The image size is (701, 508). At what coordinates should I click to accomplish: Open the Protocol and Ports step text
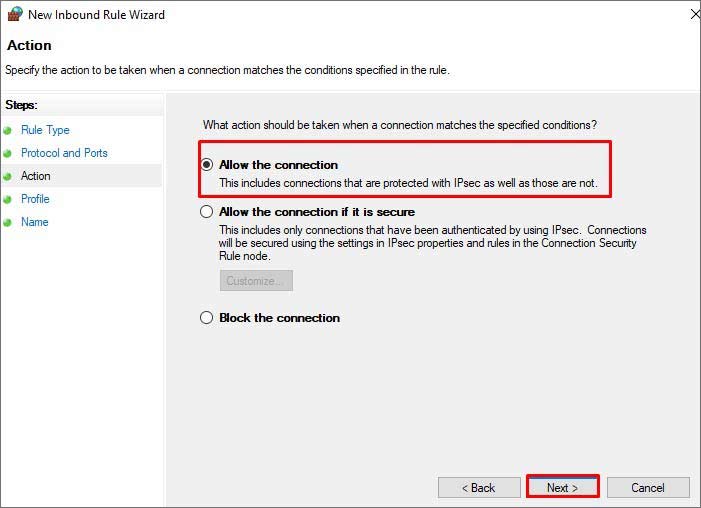pyautogui.click(x=64, y=153)
